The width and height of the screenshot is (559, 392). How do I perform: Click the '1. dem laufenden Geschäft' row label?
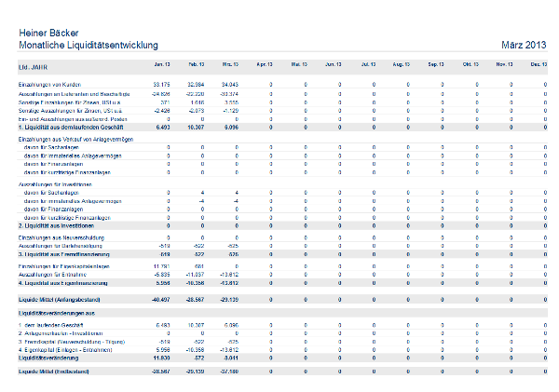pyautogui.click(x=51, y=325)
